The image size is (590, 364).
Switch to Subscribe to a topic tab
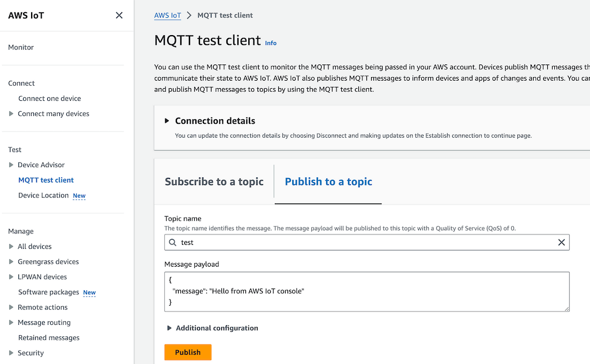[x=214, y=182]
